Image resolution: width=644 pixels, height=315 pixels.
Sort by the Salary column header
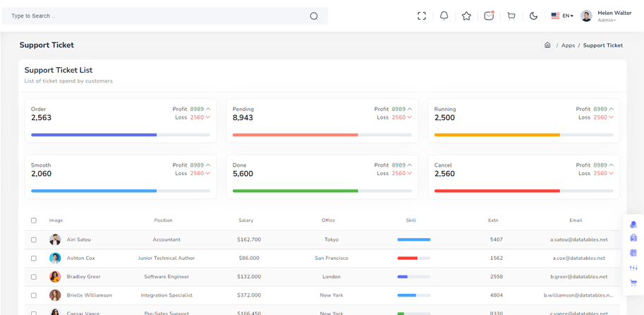pyautogui.click(x=245, y=220)
